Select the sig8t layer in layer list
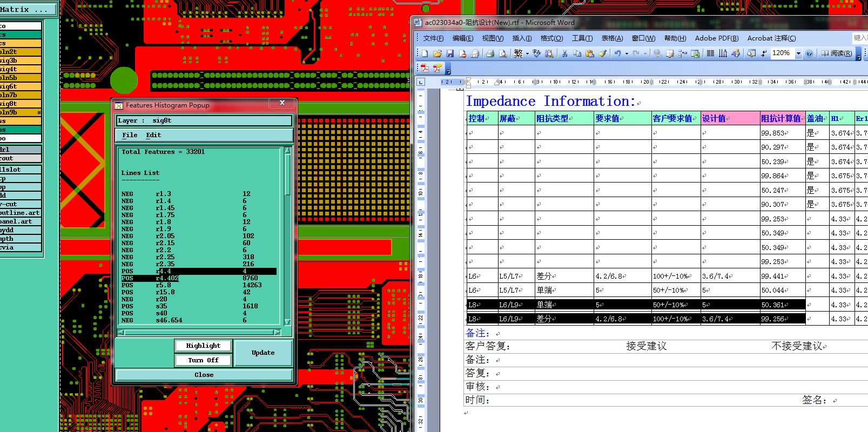The width and height of the screenshot is (868, 432). click(x=21, y=104)
